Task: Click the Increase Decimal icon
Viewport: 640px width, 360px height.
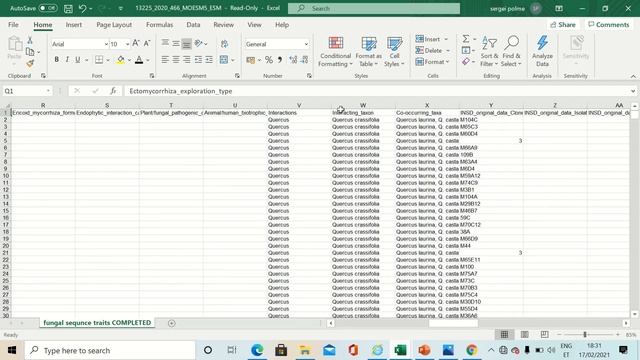Action: point(293,60)
